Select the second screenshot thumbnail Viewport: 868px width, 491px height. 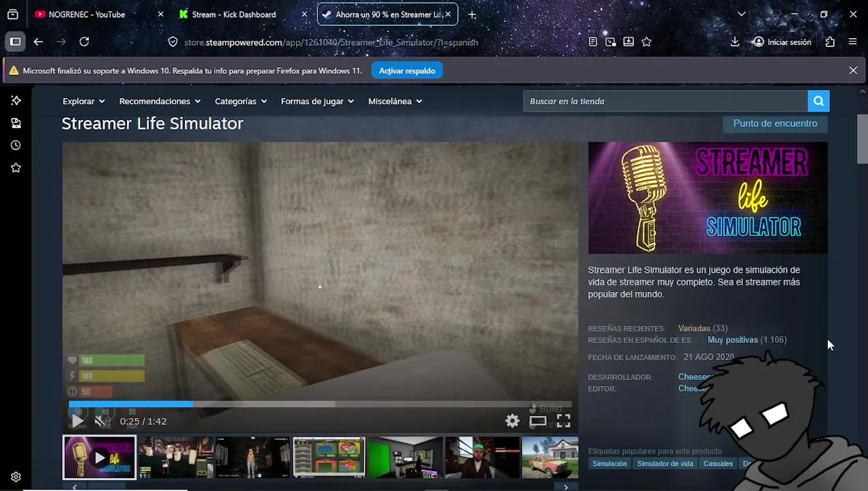pos(176,458)
